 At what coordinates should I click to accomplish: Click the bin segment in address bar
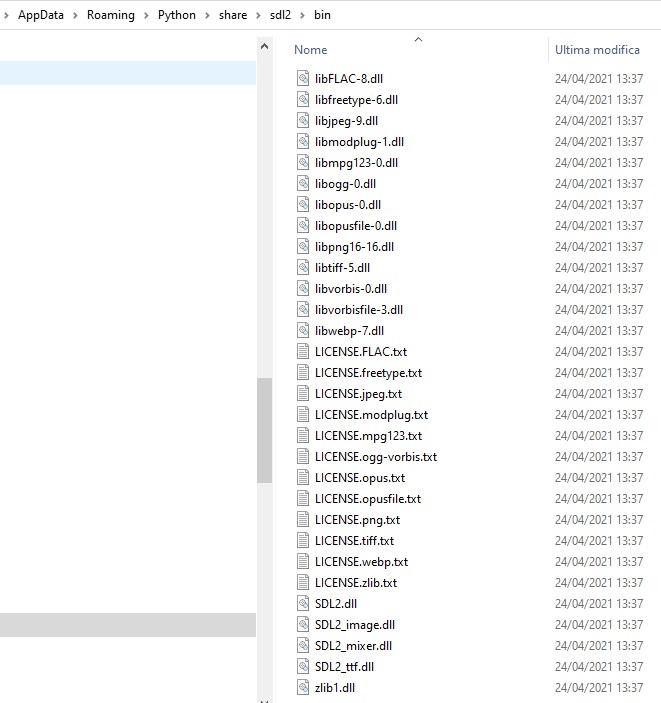pos(322,15)
